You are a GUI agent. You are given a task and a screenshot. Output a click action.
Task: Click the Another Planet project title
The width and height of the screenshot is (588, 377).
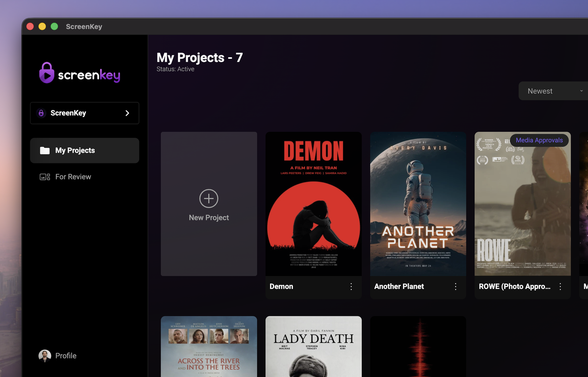399,286
